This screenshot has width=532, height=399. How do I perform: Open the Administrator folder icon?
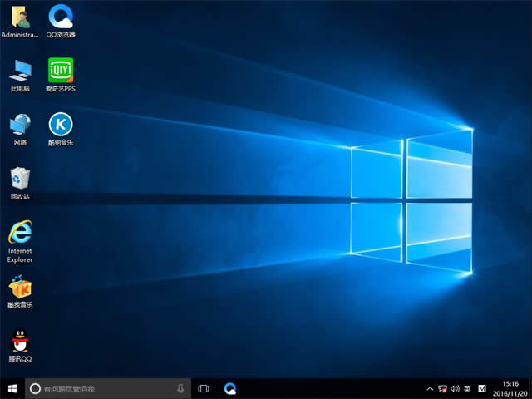point(20,17)
